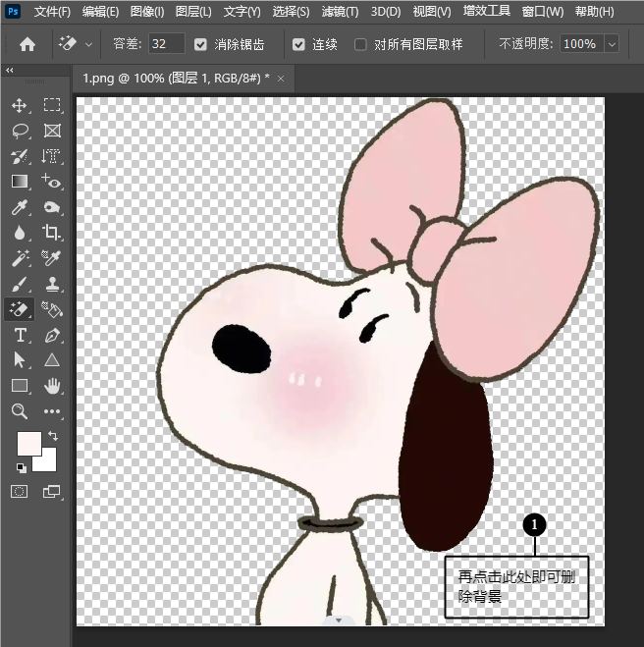Click the small arrow handle below canvas
The height and width of the screenshot is (647, 644).
click(339, 620)
